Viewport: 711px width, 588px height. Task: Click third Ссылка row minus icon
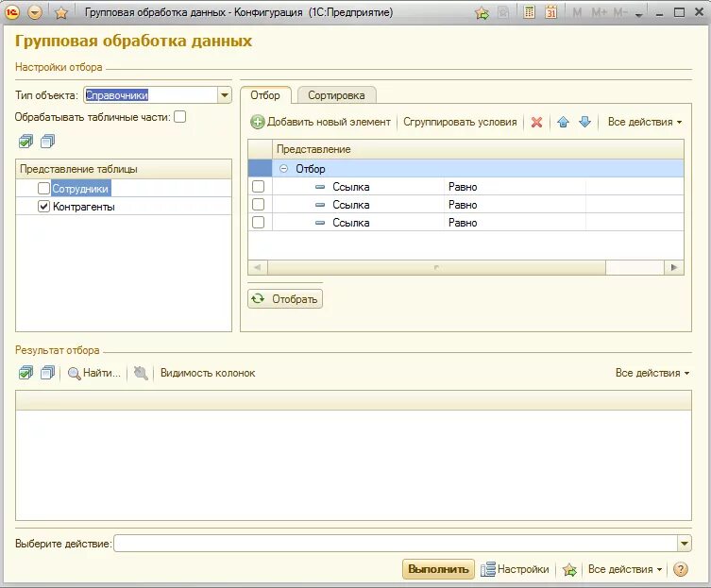pos(320,223)
